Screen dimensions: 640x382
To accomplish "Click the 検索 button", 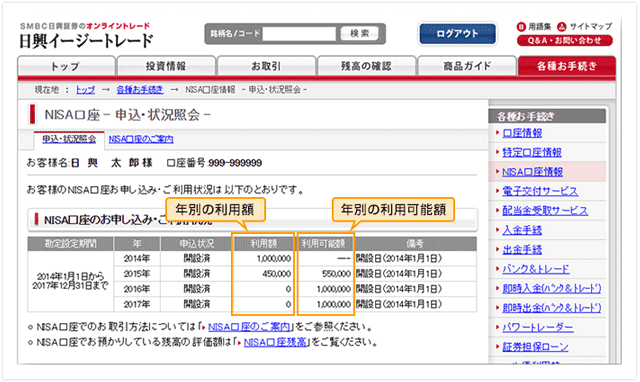I will coord(360,33).
